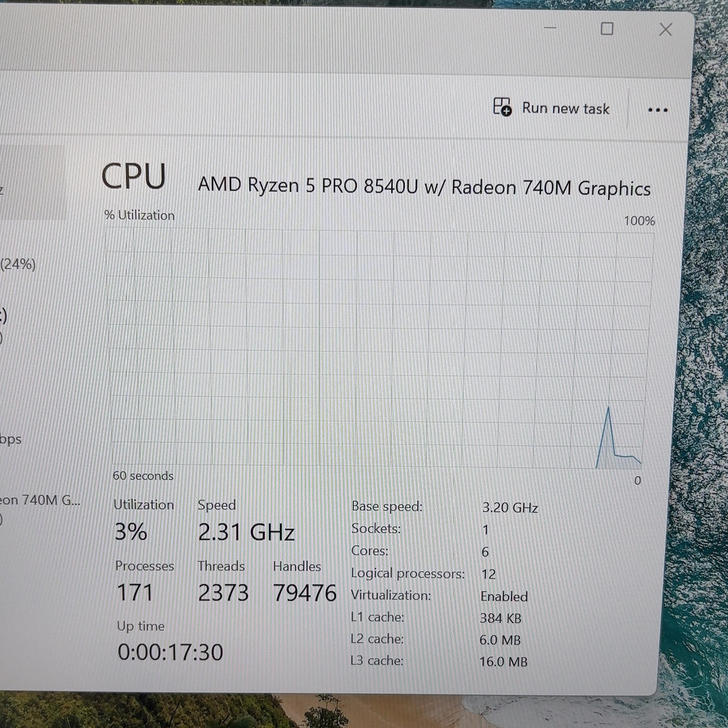
Task: Click the 0:00:17:30 up time value
Action: click(x=170, y=652)
